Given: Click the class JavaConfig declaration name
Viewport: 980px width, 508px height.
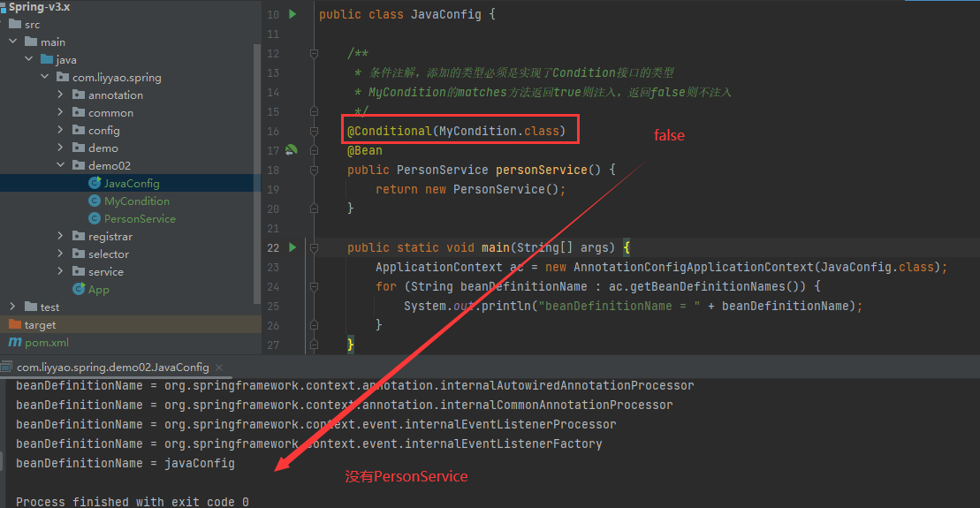Looking at the screenshot, I should [445, 14].
